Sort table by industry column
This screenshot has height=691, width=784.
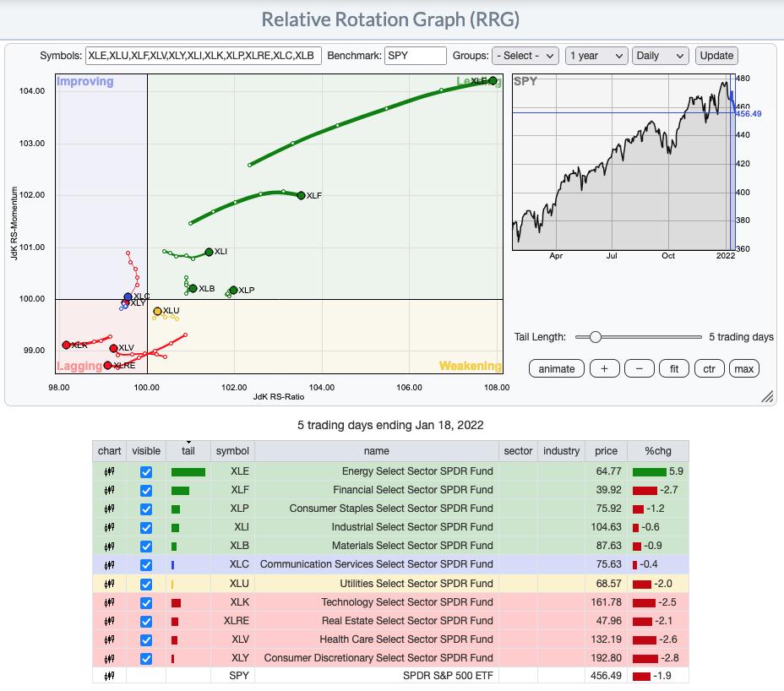click(x=561, y=451)
